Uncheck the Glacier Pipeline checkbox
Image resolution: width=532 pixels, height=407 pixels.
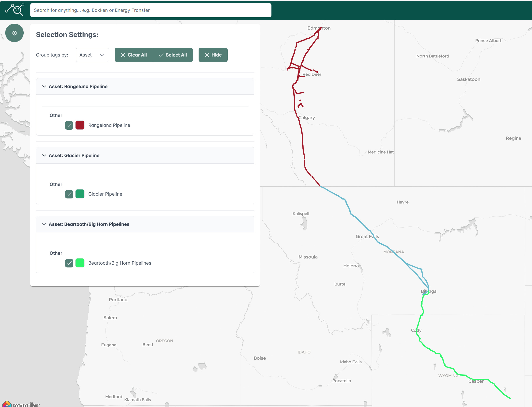[69, 194]
